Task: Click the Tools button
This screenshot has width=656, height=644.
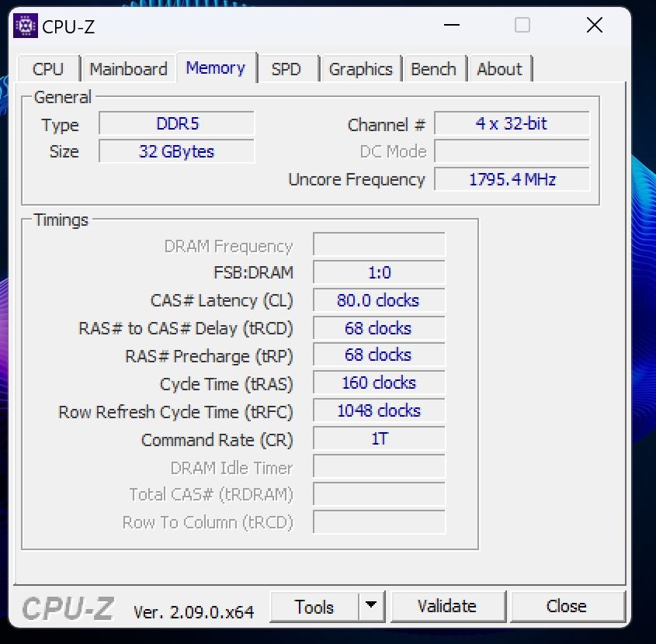Action: point(314,606)
